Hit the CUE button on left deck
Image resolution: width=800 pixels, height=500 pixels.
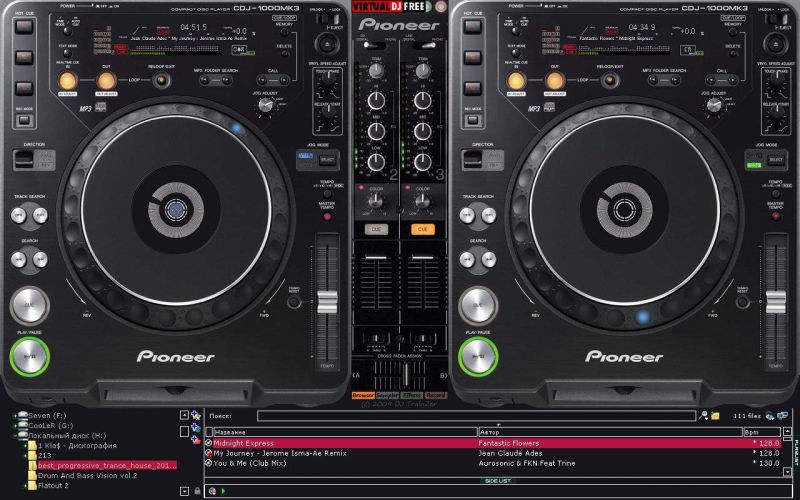[29, 306]
